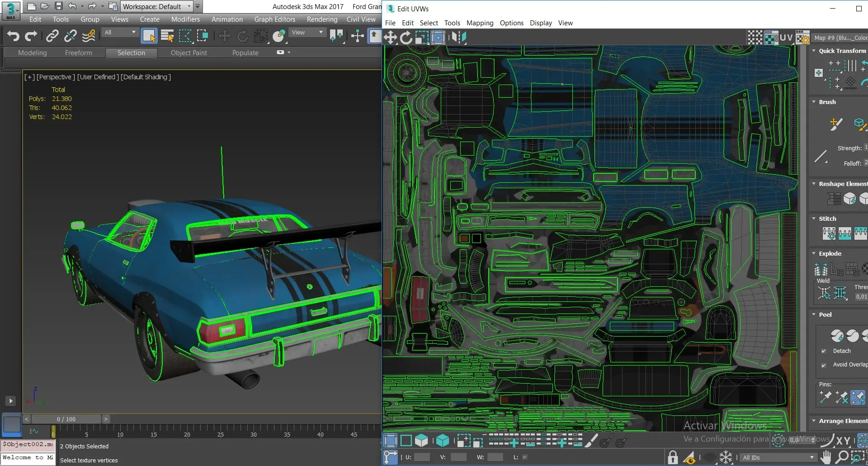Image resolution: width=868 pixels, height=466 pixels.
Task: Open file using the folder icon
Action: 45,6
